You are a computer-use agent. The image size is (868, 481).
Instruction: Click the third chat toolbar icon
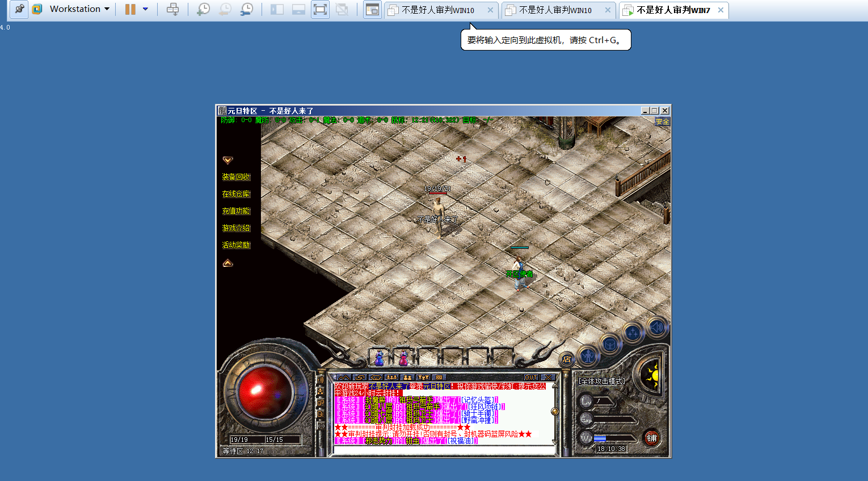[x=376, y=377]
